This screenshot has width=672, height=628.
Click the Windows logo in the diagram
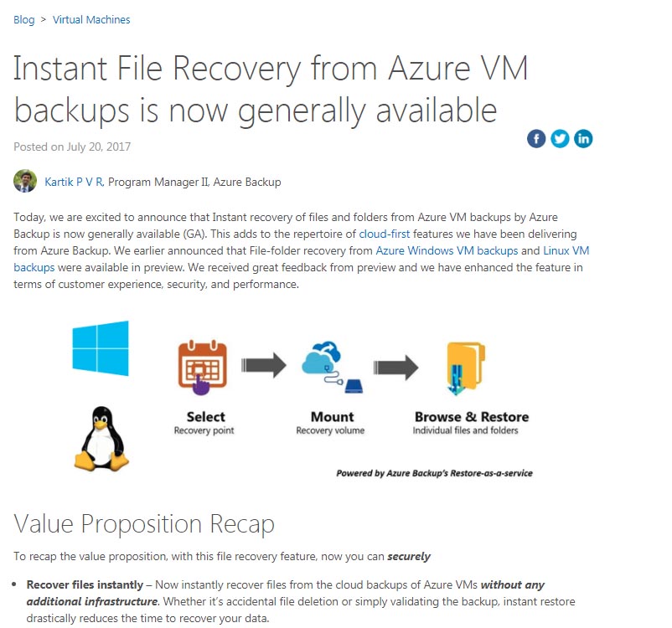click(x=101, y=348)
